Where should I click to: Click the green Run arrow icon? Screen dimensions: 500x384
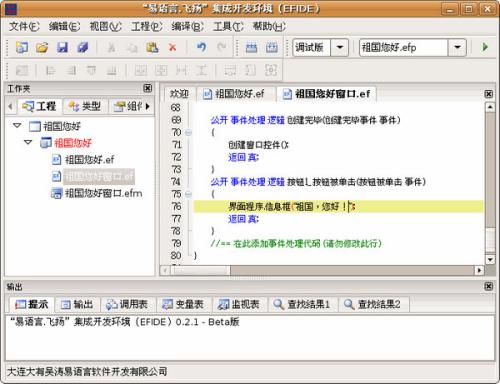point(485,47)
